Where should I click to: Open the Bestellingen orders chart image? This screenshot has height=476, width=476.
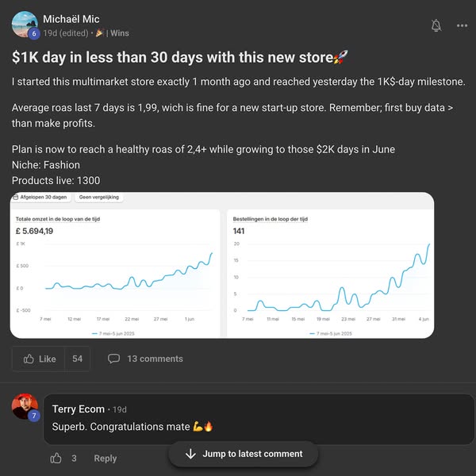click(x=330, y=273)
